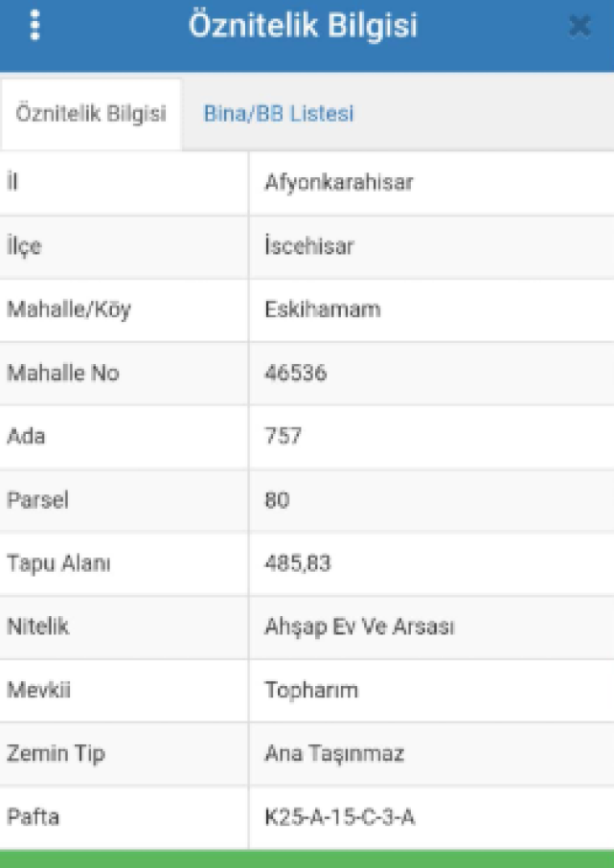Select the Parsel value 80
Viewport: 614px width, 868px height.
[x=278, y=500]
